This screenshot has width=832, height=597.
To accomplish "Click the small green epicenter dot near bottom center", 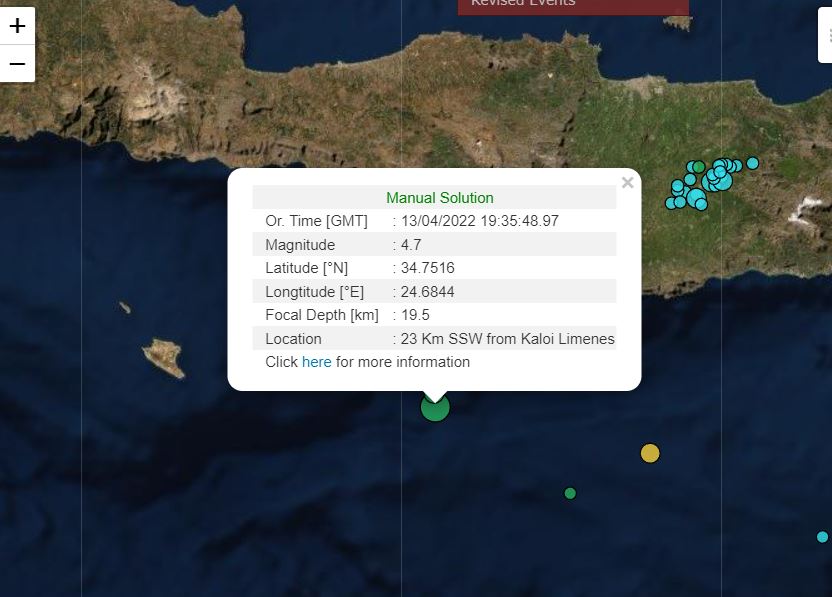I will tap(570, 493).
